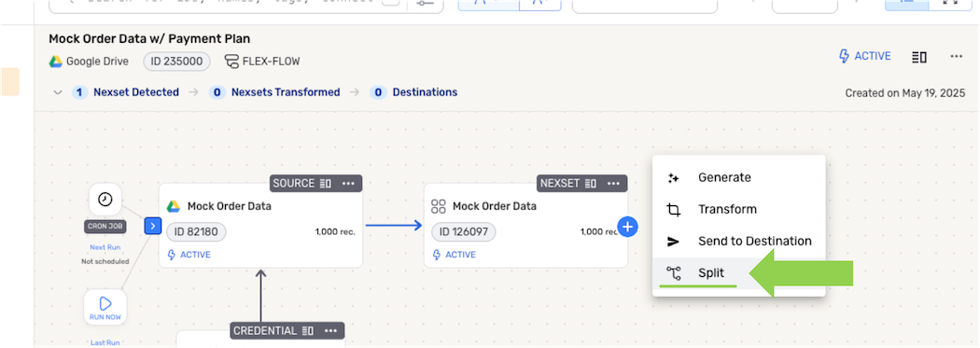Click the Transform crop icon
The height and width of the screenshot is (348, 980).
coord(673,210)
